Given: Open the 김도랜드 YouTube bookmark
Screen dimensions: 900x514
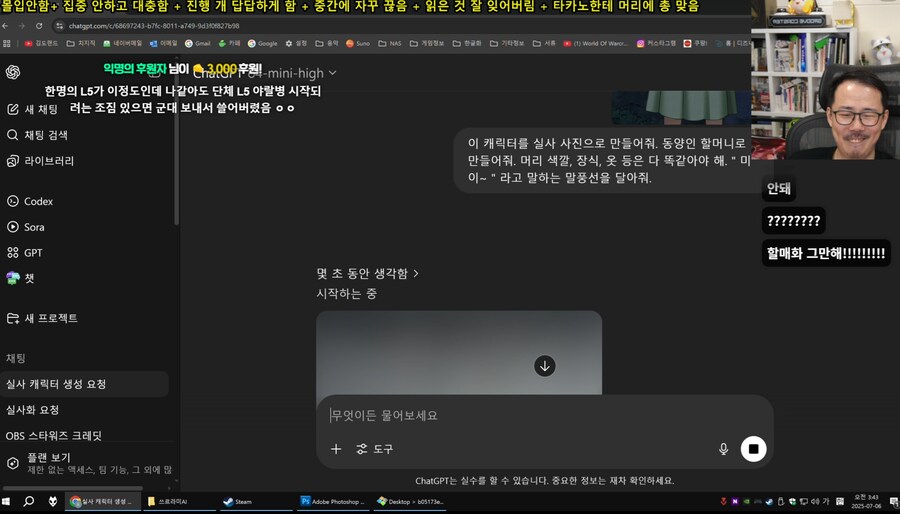Looking at the screenshot, I should pos(41,43).
